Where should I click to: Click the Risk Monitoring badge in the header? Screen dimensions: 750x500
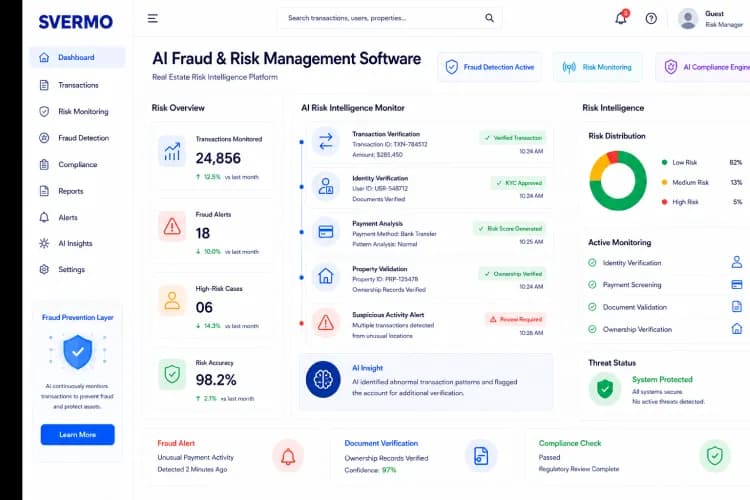597,67
